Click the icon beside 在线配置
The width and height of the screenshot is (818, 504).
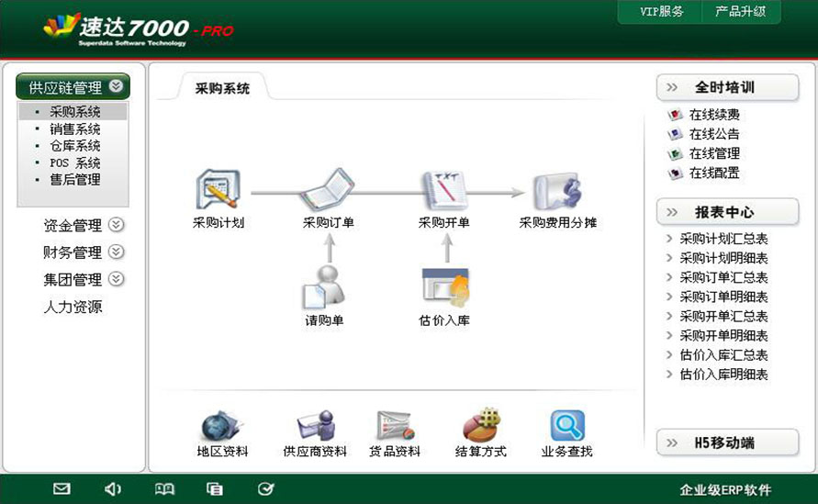tap(675, 173)
